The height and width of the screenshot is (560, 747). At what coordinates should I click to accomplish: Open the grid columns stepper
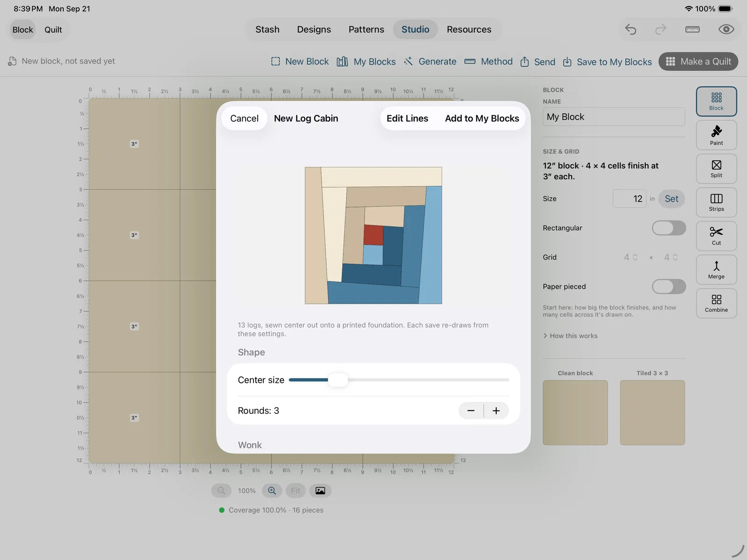tap(631, 257)
